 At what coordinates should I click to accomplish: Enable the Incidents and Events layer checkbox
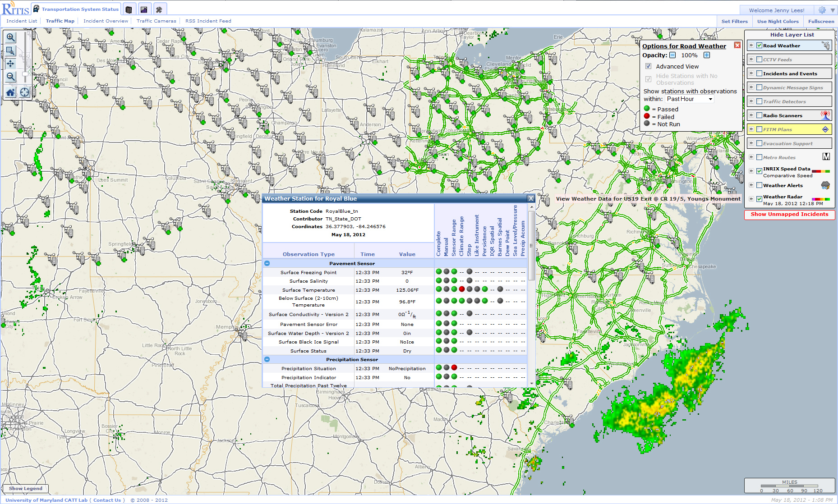pos(759,73)
